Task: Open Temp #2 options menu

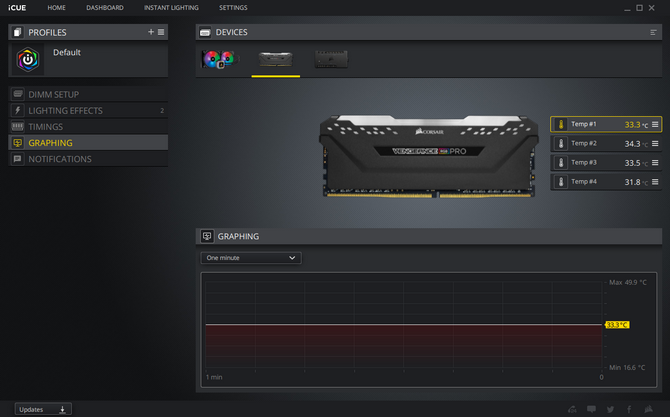Action: point(655,144)
